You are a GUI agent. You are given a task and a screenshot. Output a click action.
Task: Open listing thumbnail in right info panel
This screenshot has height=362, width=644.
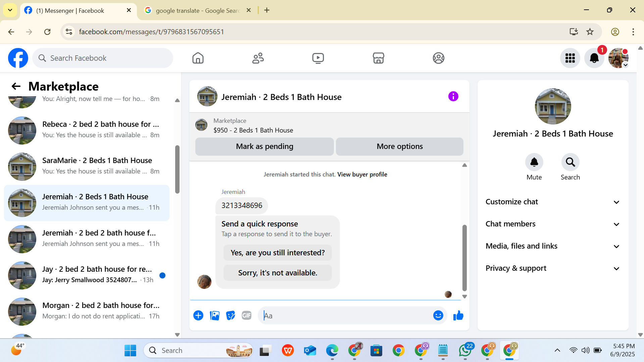click(553, 106)
